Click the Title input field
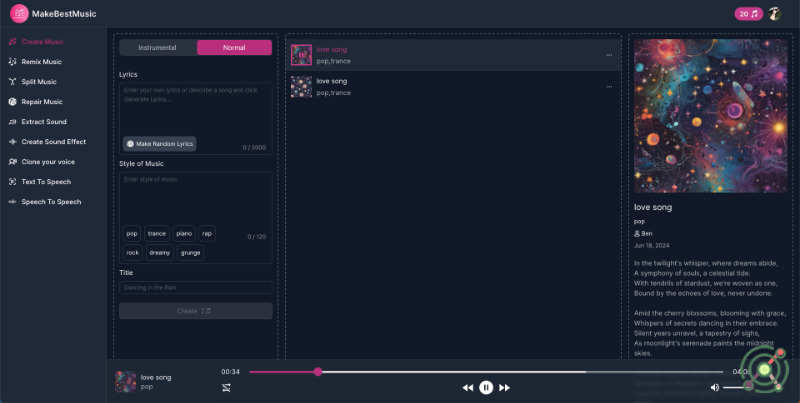 point(195,288)
